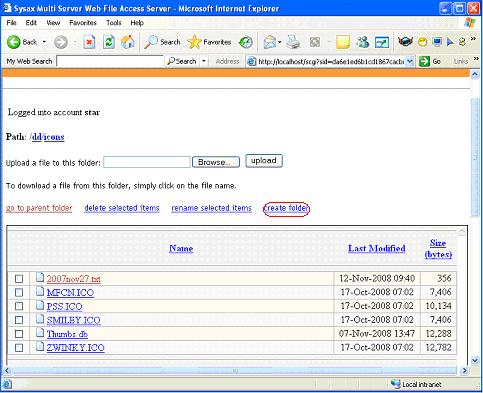Sort by the Last Modified column header
The image size is (483, 393).
[x=377, y=248]
